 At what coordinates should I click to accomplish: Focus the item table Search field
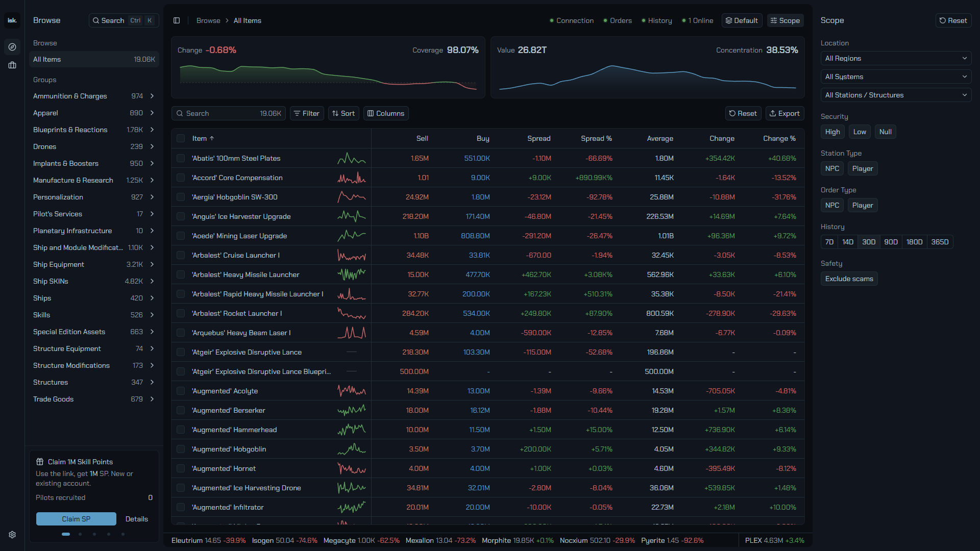228,113
